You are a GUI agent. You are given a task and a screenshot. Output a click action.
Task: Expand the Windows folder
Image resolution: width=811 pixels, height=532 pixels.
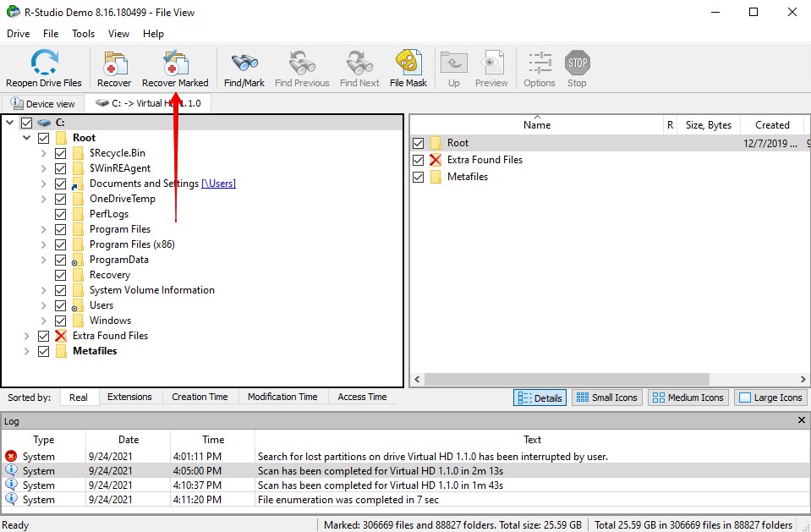pyautogui.click(x=44, y=321)
